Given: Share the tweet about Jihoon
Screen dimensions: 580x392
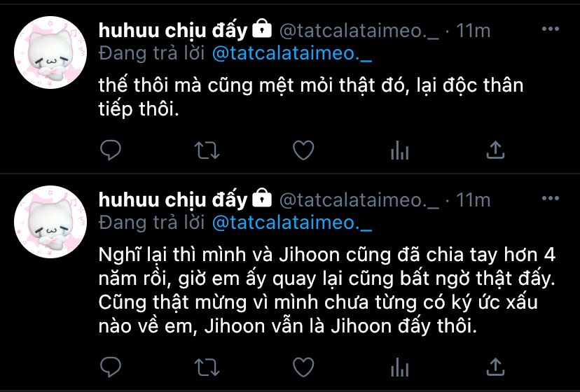Looking at the screenshot, I should point(495,367).
